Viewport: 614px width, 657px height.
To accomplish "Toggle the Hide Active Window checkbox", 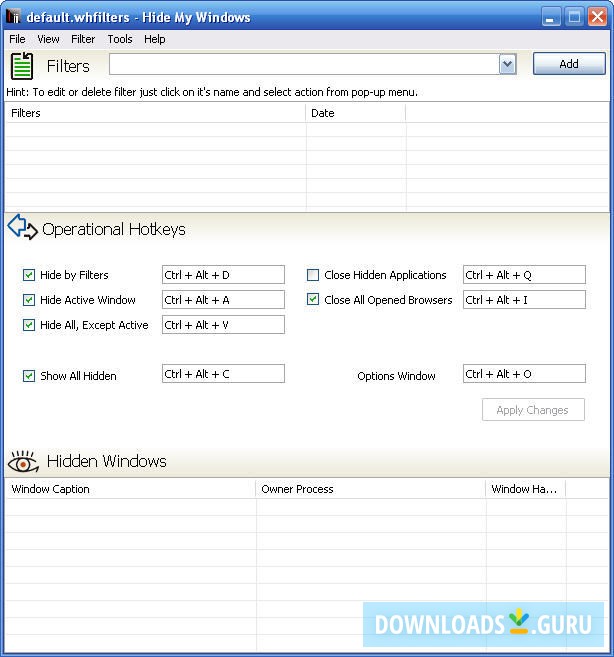I will pyautogui.click(x=29, y=300).
